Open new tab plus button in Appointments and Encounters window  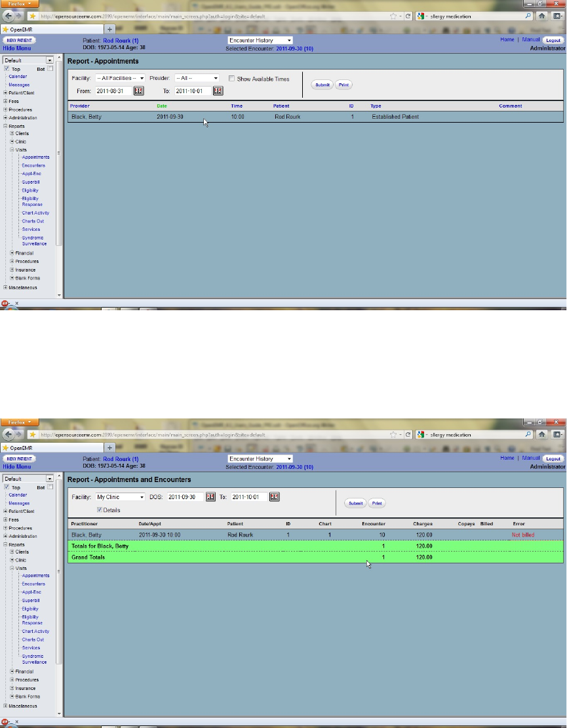coord(109,448)
